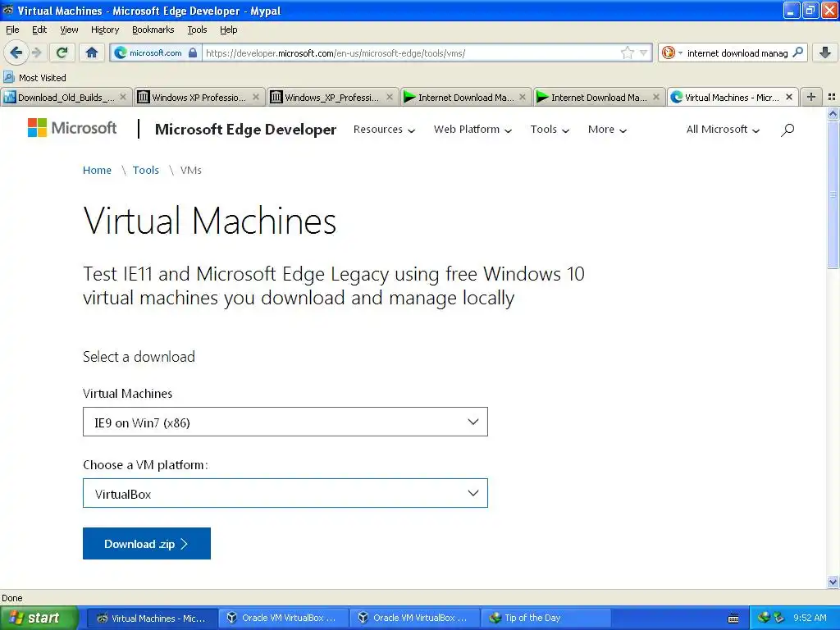Open the File menu
The height and width of the screenshot is (630, 840).
pyautogui.click(x=12, y=30)
